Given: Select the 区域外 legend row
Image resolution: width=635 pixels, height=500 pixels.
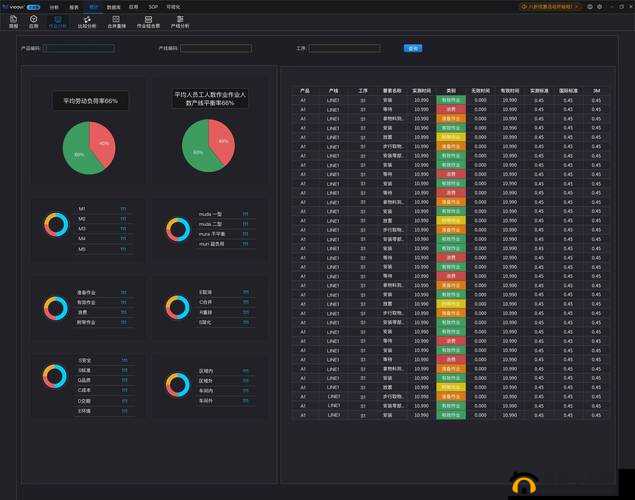Looking at the screenshot, I should pyautogui.click(x=225, y=381).
